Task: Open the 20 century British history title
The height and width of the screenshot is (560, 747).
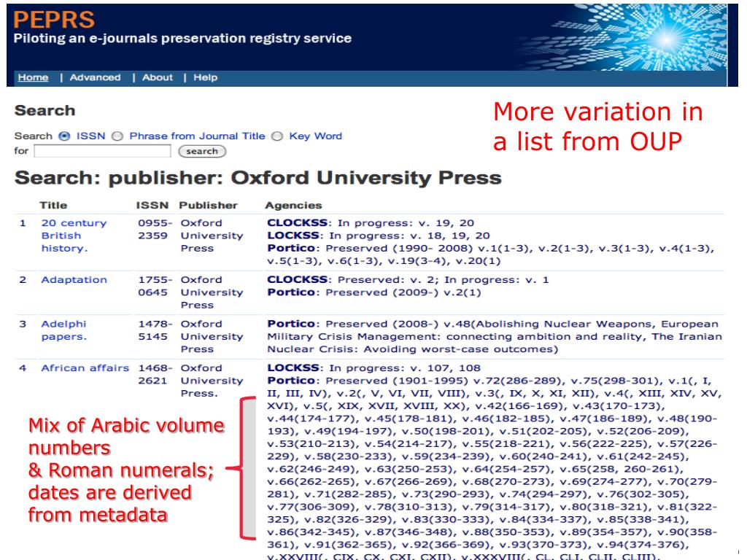Action: 74,236
